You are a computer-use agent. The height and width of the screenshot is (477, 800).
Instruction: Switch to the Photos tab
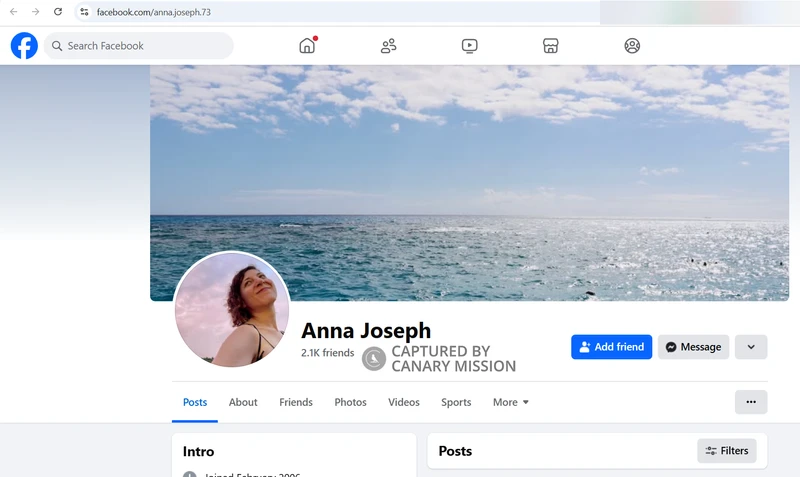(x=351, y=403)
